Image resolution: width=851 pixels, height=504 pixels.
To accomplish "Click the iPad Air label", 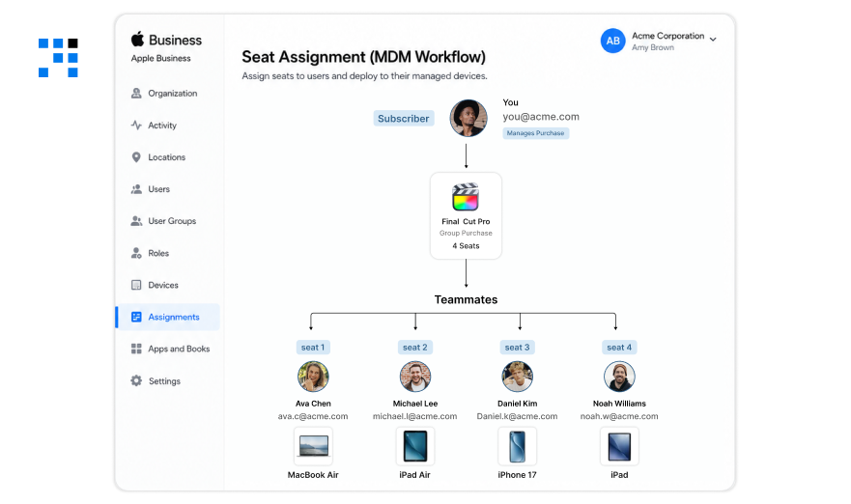I will point(414,475).
